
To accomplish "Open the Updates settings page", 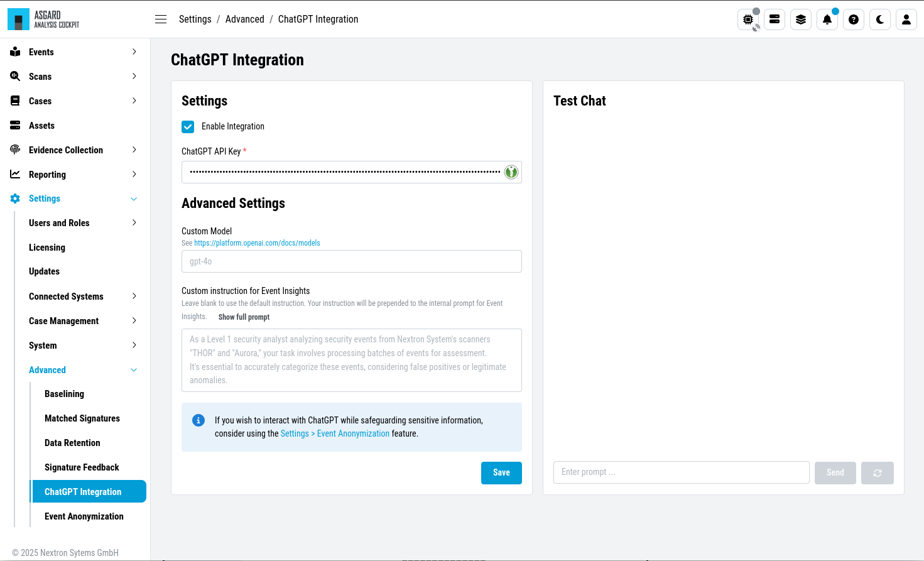I will click(44, 271).
